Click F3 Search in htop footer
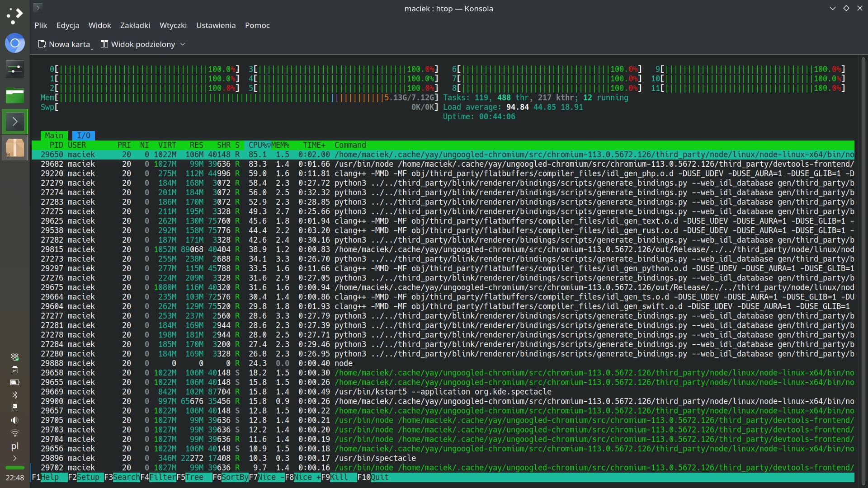Screen dimensions: 868x488 [122, 477]
